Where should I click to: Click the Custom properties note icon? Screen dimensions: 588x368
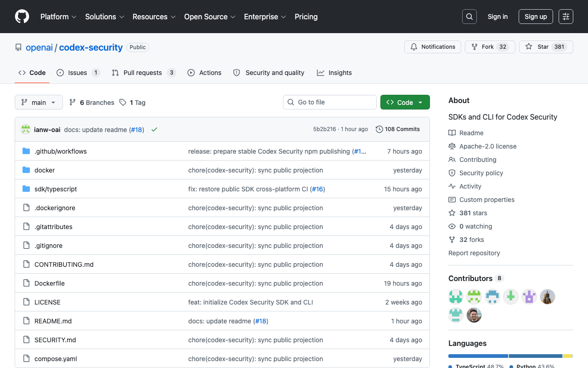click(452, 200)
